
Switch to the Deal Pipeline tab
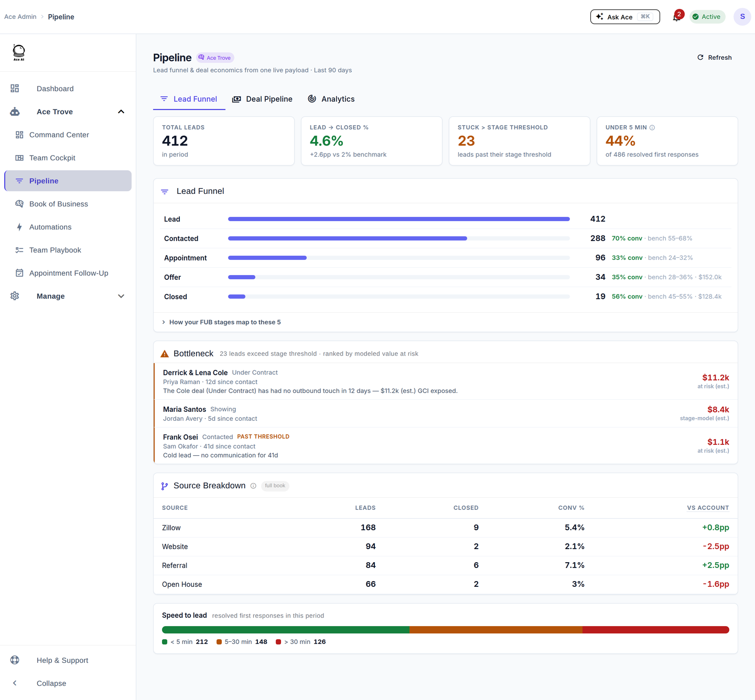click(263, 99)
